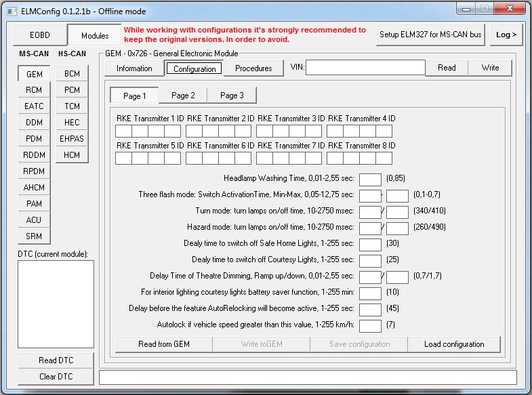532x395 pixels.
Task: Open the Information tab
Action: click(134, 68)
